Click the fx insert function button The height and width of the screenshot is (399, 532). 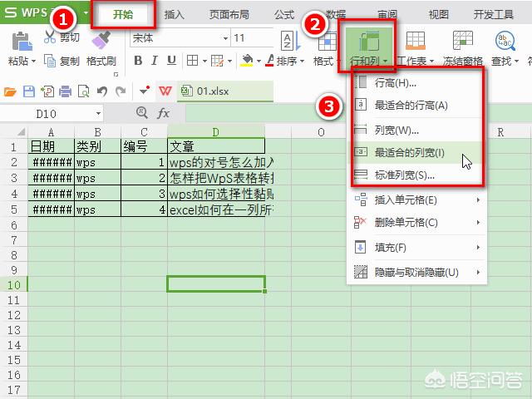(x=163, y=113)
